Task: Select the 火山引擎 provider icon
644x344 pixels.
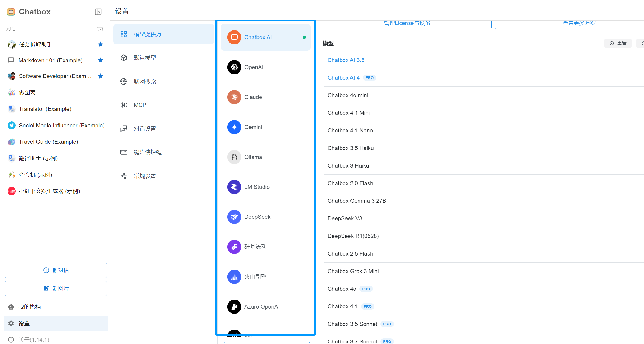Action: [x=234, y=277]
